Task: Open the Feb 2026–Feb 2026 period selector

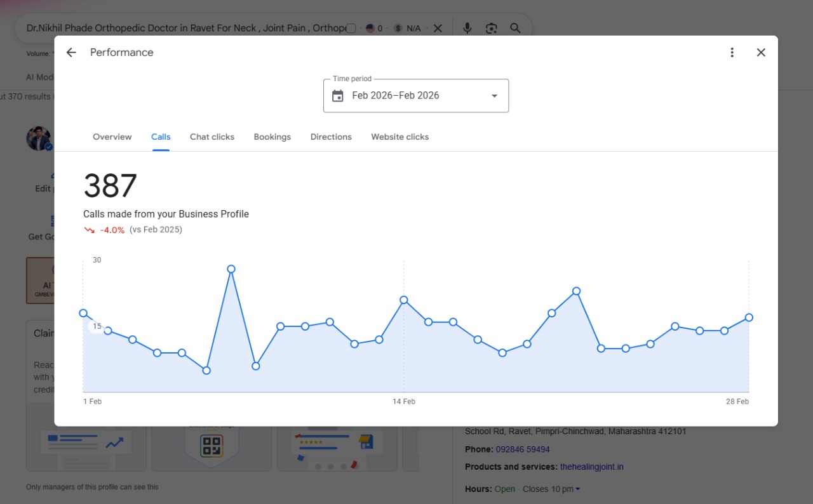Action: (416, 96)
